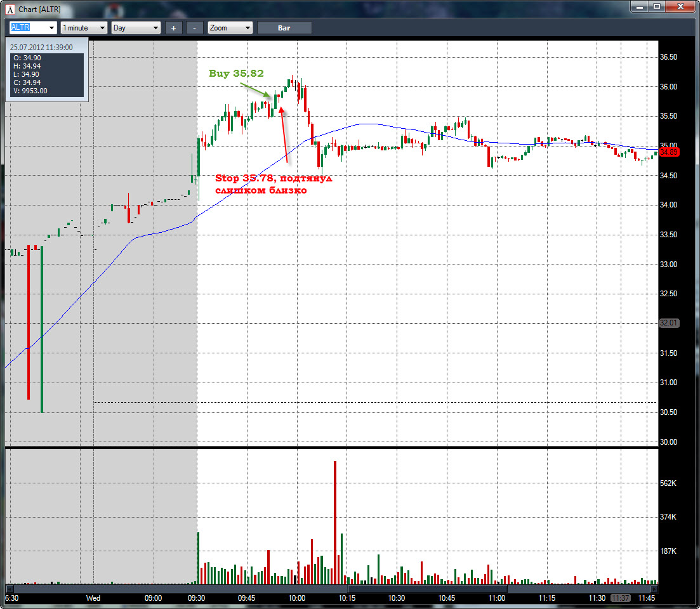Click the chart window app icon
700x609 pixels.
coord(10,10)
